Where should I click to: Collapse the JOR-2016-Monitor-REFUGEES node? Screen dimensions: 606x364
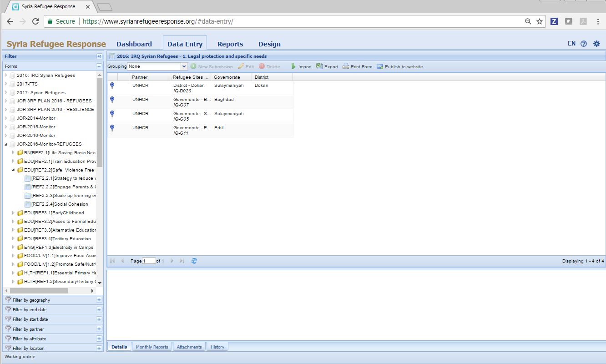pos(6,144)
